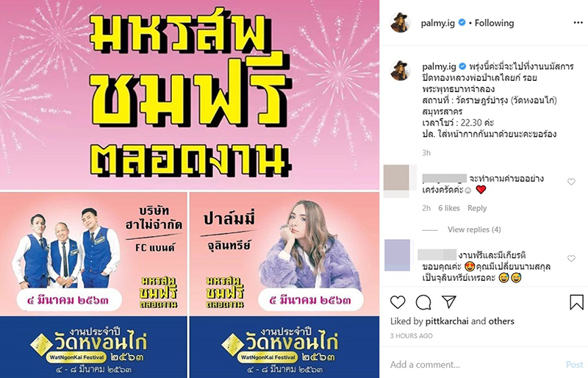Open the three-dot more options menu
This screenshot has width=588, height=378.
tap(578, 23)
